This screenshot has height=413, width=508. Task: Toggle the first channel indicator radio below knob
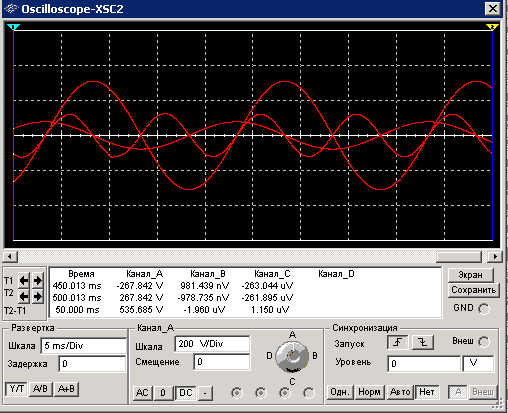(237, 393)
